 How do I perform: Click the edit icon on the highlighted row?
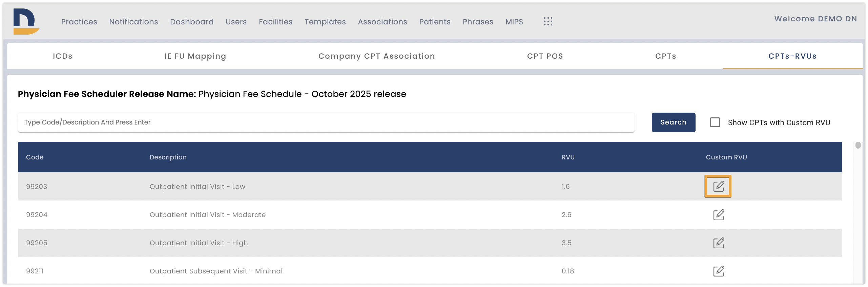[x=718, y=186]
